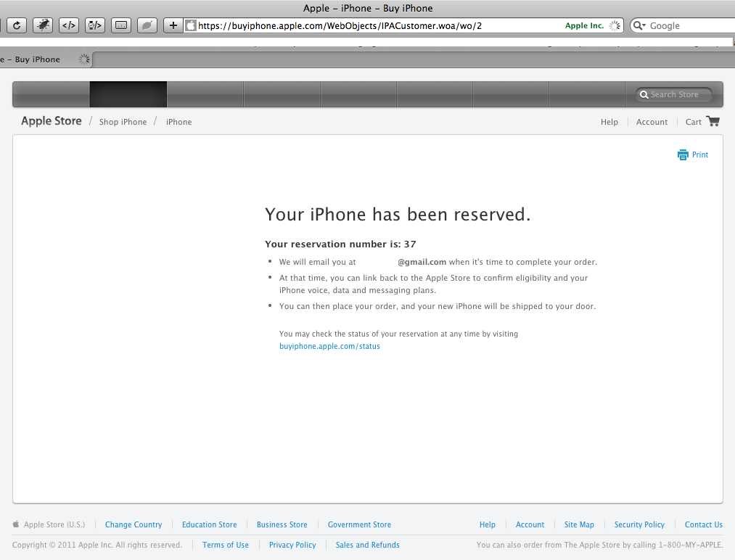Open Change Country footer link
The width and height of the screenshot is (735, 560).
(133, 524)
